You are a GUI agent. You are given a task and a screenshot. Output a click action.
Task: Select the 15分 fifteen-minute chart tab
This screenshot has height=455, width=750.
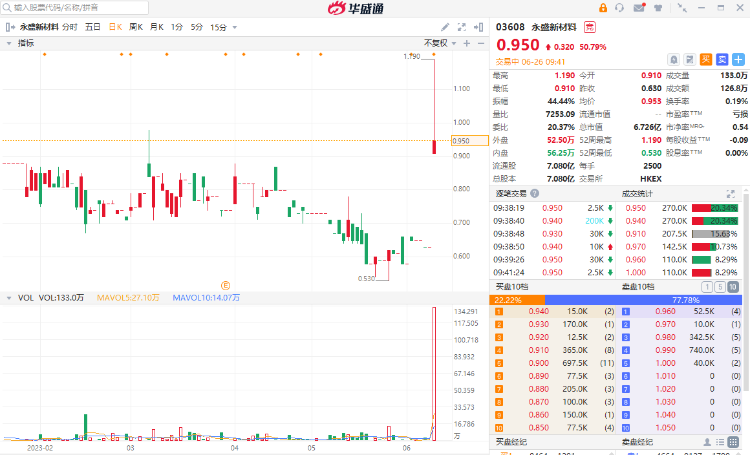click(x=218, y=27)
